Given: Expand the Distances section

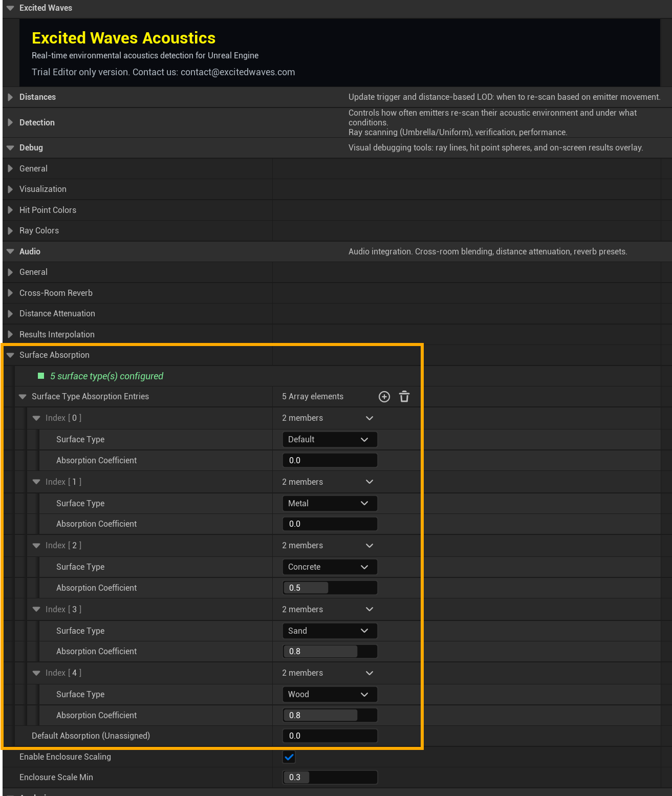Looking at the screenshot, I should click(10, 97).
